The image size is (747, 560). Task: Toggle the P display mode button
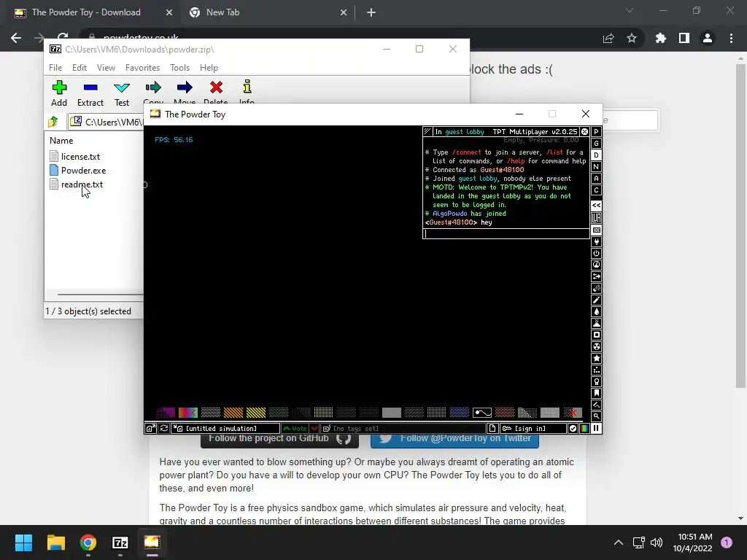[x=596, y=132]
